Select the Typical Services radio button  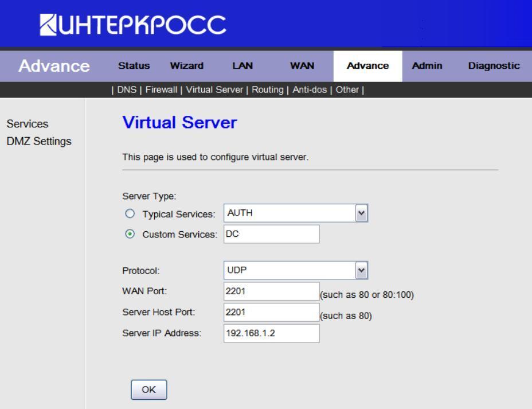[x=130, y=214]
